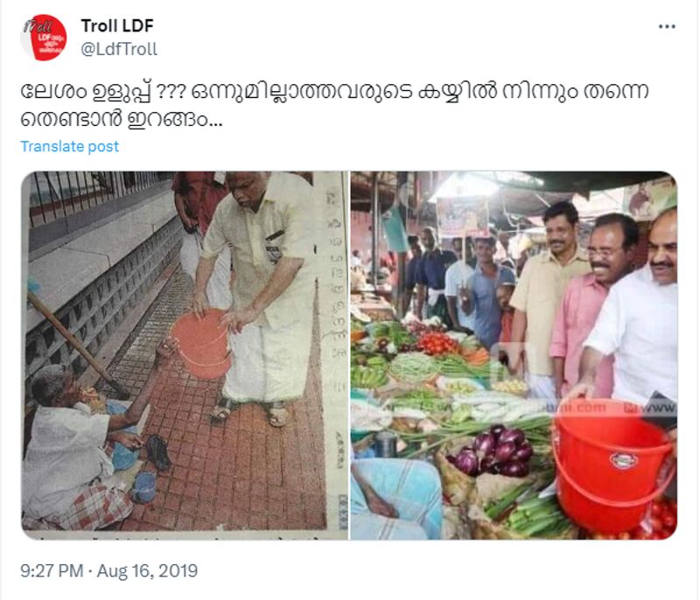The height and width of the screenshot is (600, 700).
Task: Click the orange bucket in left photo
Action: pyautogui.click(x=200, y=344)
